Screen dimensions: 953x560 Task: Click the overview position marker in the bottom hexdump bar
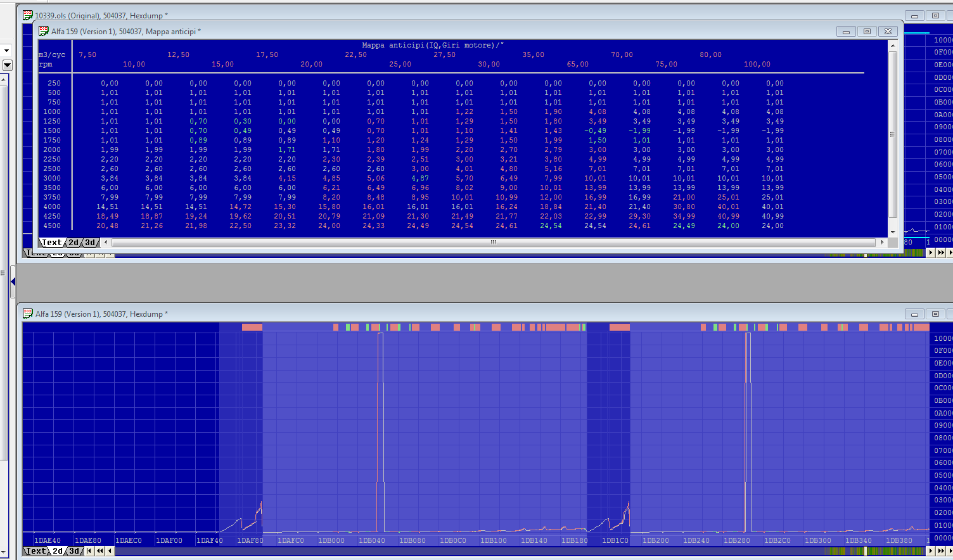(866, 551)
